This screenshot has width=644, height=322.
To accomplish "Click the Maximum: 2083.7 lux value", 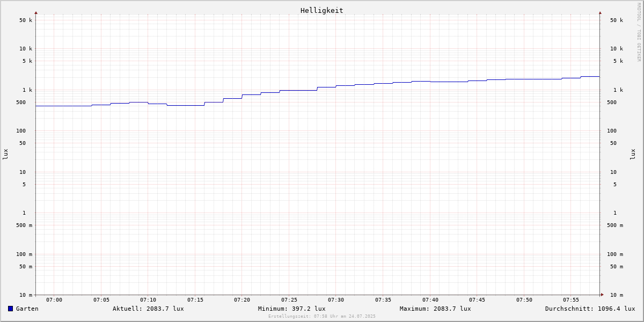I will (435, 309).
